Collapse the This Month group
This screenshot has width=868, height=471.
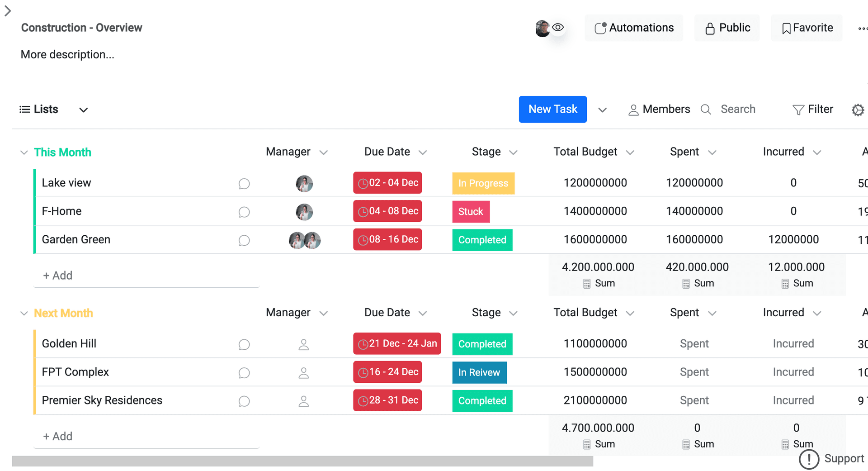pos(24,153)
